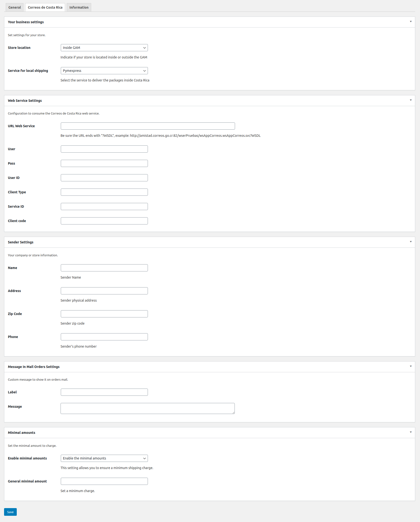Click inside the Message textarea
Viewport: 420px width, 522px height.
pyautogui.click(x=148, y=408)
